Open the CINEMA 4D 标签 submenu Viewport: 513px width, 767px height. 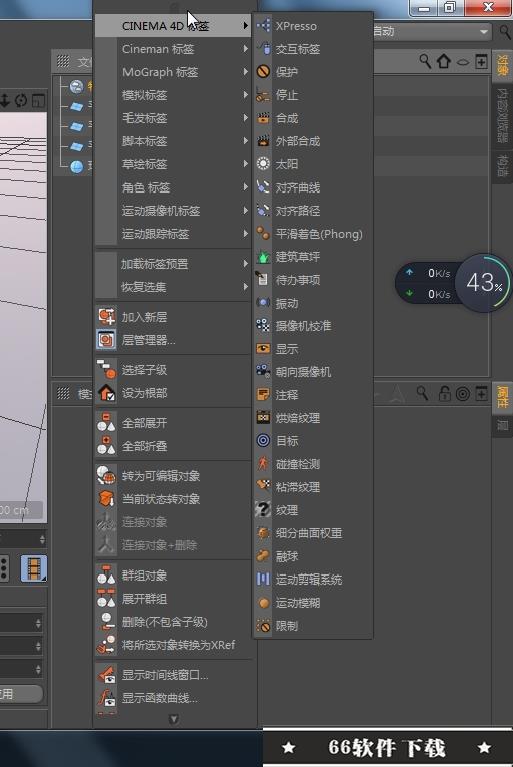[173, 26]
